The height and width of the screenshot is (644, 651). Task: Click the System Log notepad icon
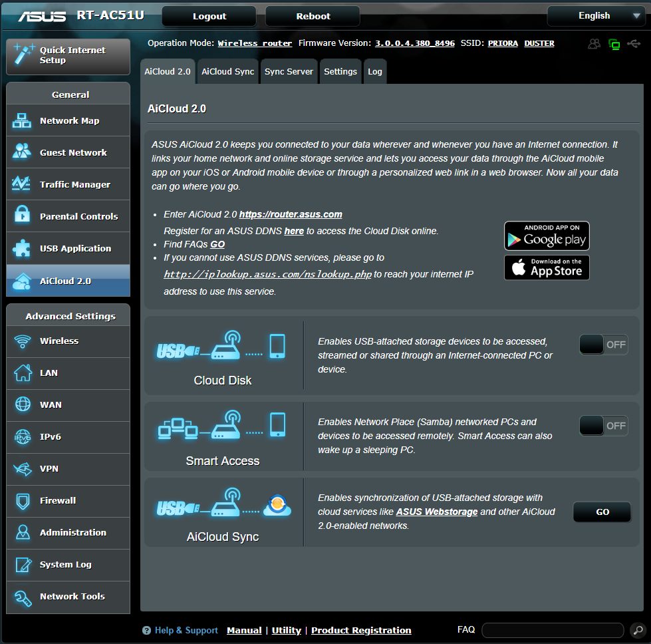pos(23,564)
